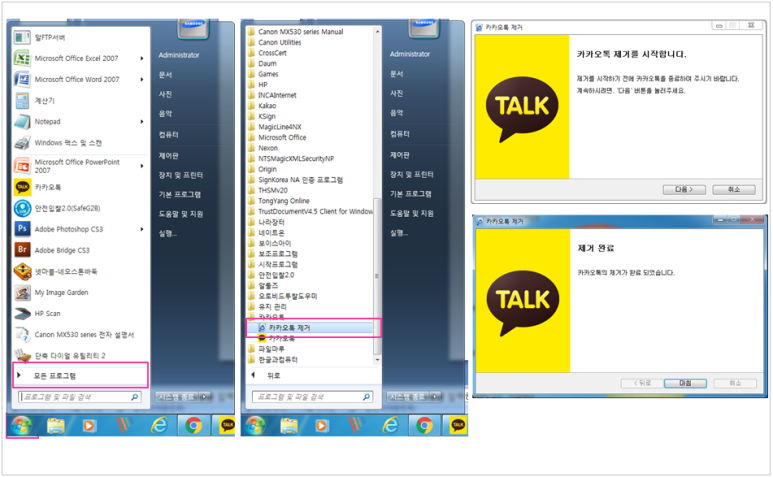The image size is (773, 477).
Task: Click 시스템 종료 in the All Programs menu
Action: [409, 397]
